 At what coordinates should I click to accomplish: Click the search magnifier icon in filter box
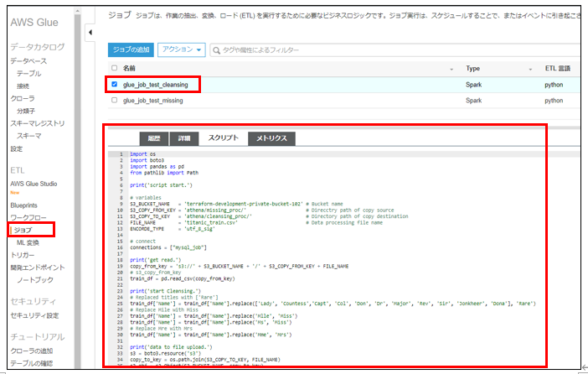click(x=216, y=50)
